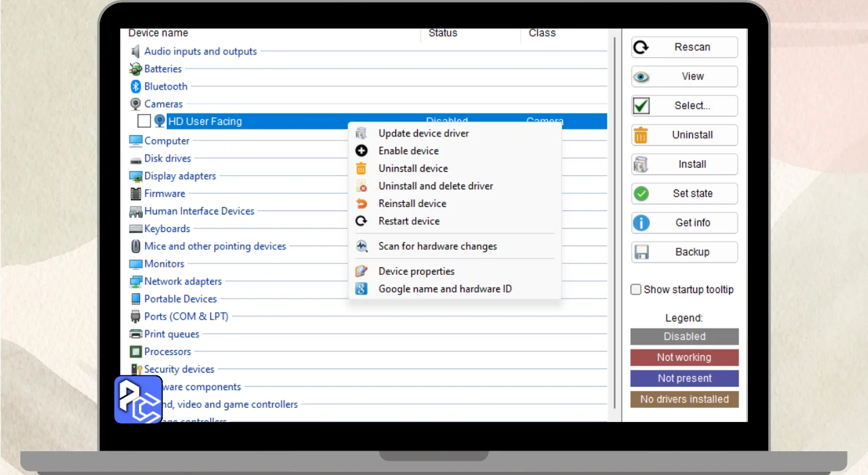Click the brown No drivers installed legend swatch
This screenshot has height=475, width=868.
[684, 400]
